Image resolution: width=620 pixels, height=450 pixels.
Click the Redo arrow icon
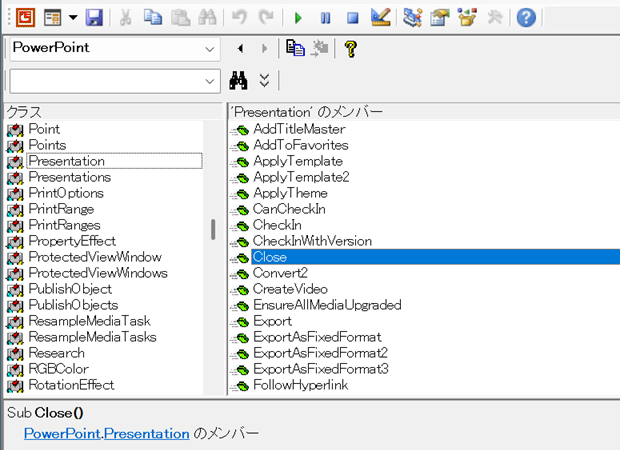click(x=266, y=17)
